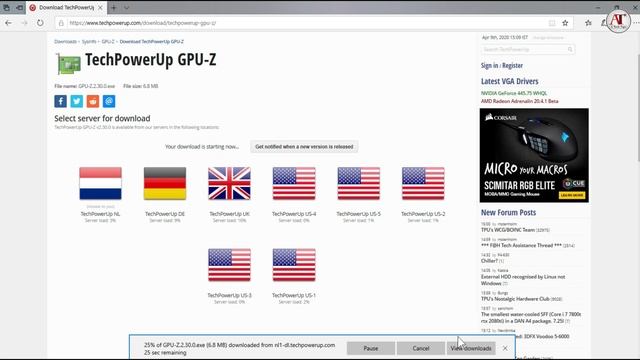Screen dimensions: 640x360
Task: Choose the TechPowerUp US-2 server flag
Action: pos(423,184)
